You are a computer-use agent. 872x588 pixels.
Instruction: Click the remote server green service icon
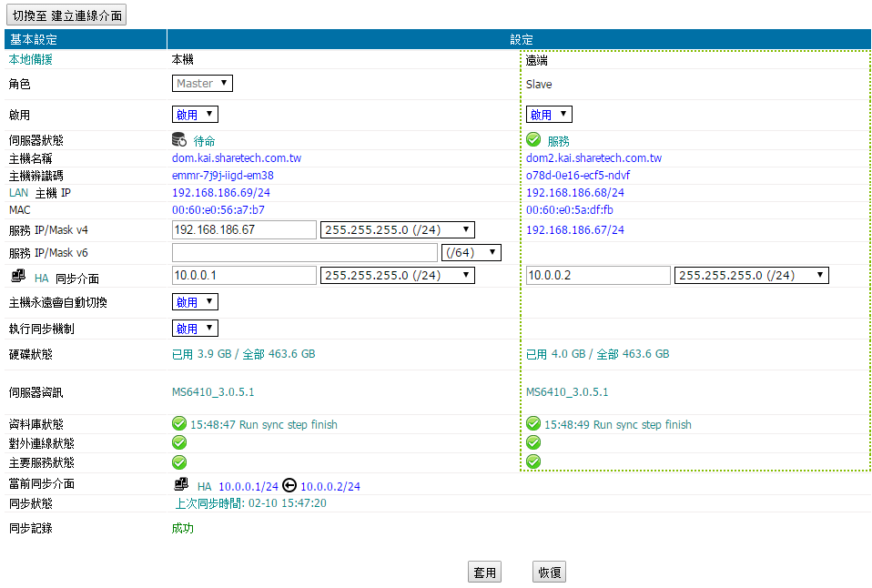(x=533, y=140)
